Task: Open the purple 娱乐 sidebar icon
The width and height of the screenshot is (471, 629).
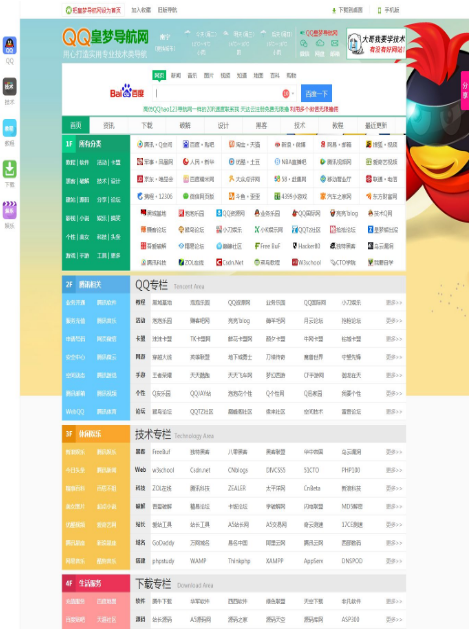Action: coord(10,210)
